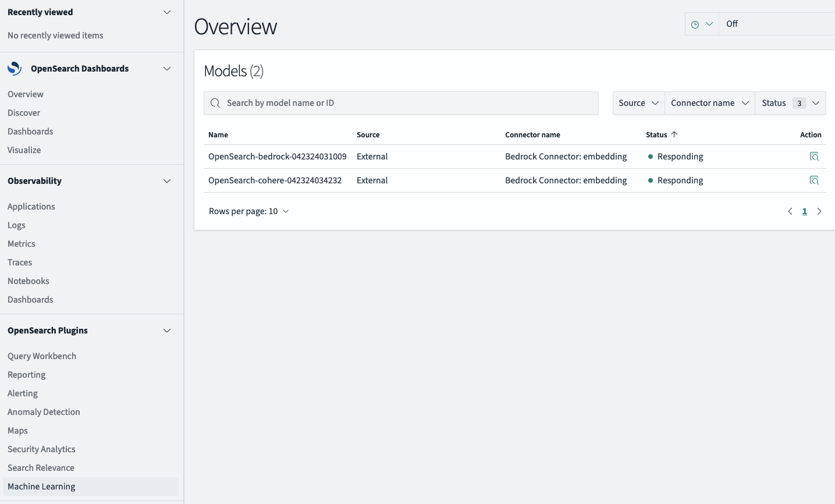Sort by Connector name column header
The image size is (835, 504).
[x=532, y=134]
